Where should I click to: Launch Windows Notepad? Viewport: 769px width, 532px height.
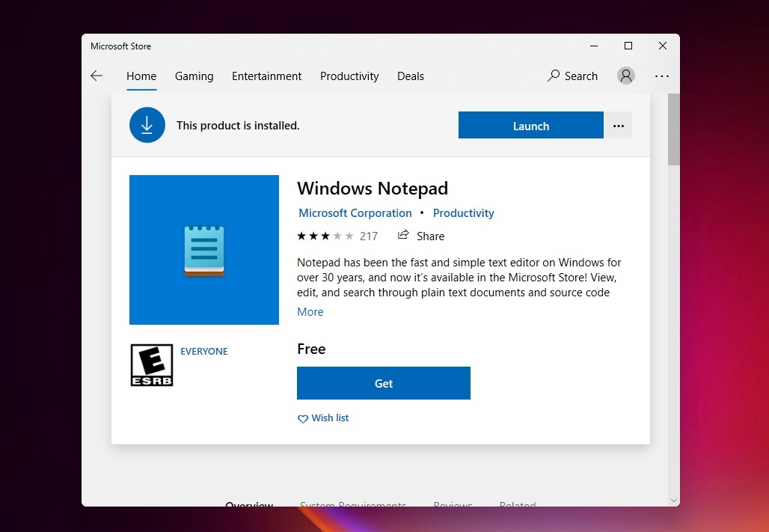(x=530, y=125)
